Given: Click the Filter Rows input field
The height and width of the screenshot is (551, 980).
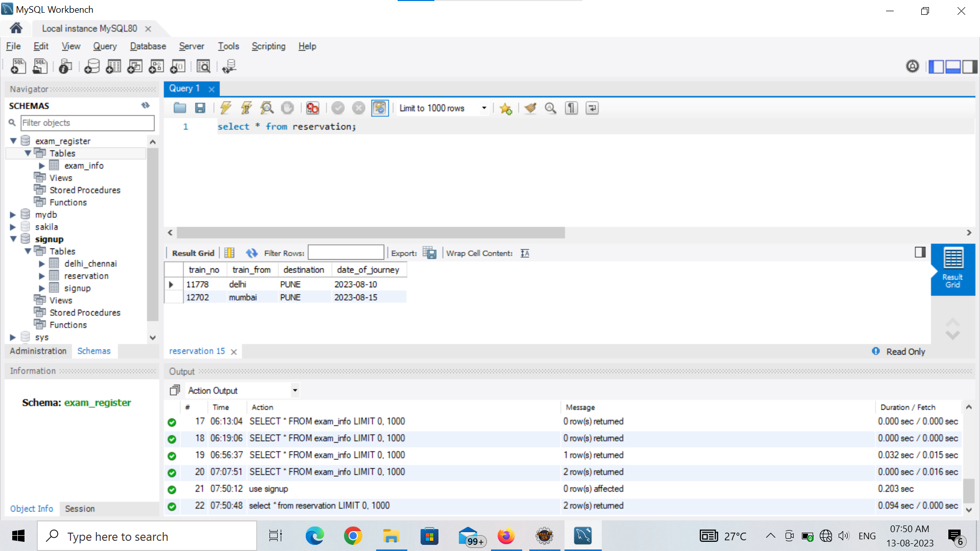Looking at the screenshot, I should [x=346, y=253].
